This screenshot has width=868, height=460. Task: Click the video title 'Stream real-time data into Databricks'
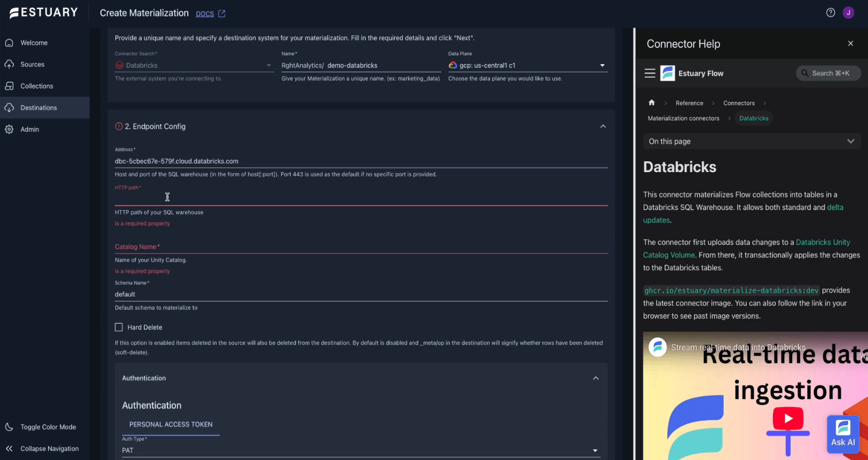point(738,347)
